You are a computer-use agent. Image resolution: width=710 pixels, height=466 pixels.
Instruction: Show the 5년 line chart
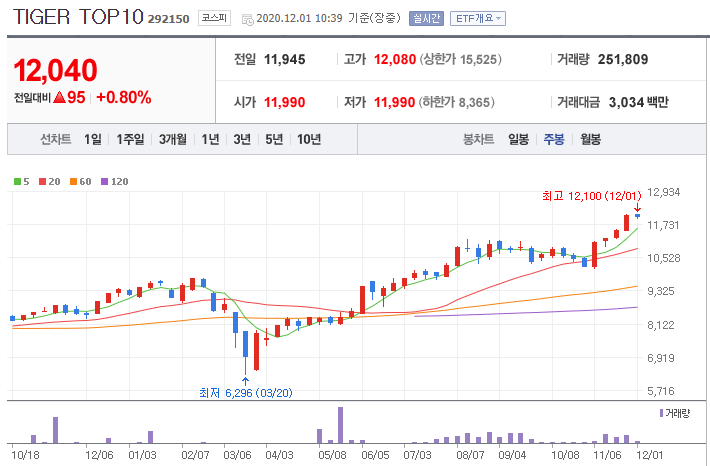click(274, 139)
